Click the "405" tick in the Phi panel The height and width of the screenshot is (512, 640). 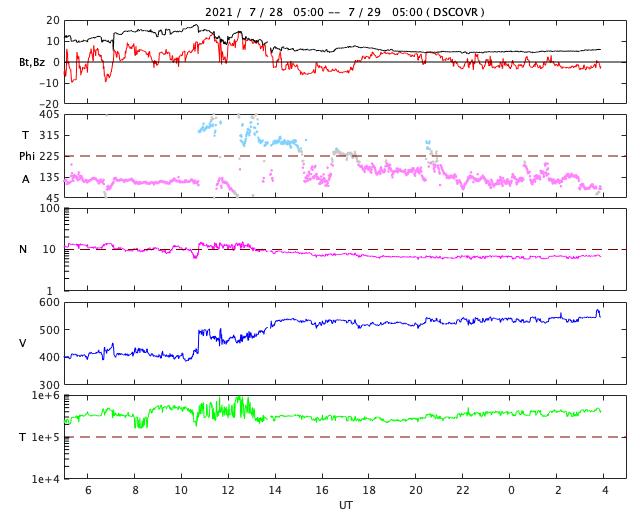coord(49,115)
